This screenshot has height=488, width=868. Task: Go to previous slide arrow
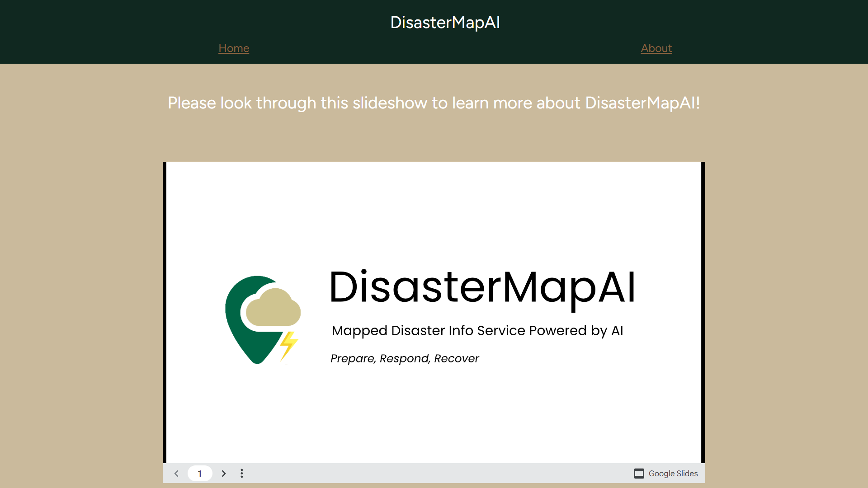176,474
